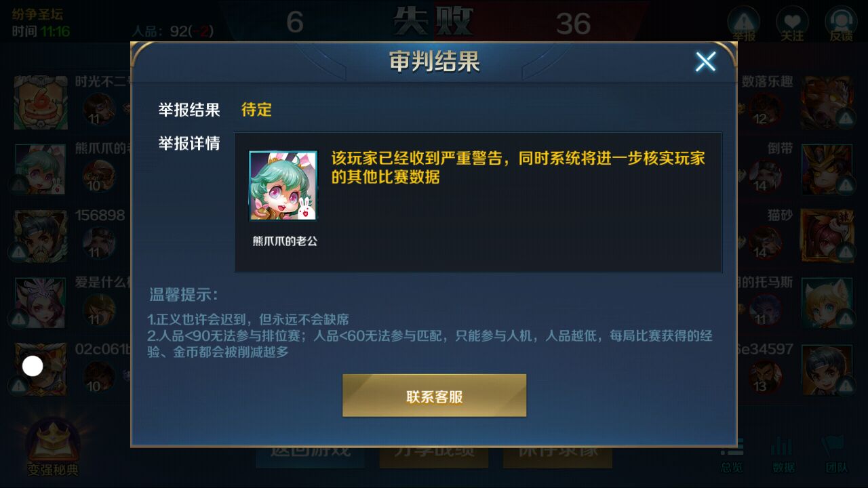This screenshot has height=488, width=868.
Task: Select the reported player avatar 熊爪爪的老公
Action: pos(283,186)
